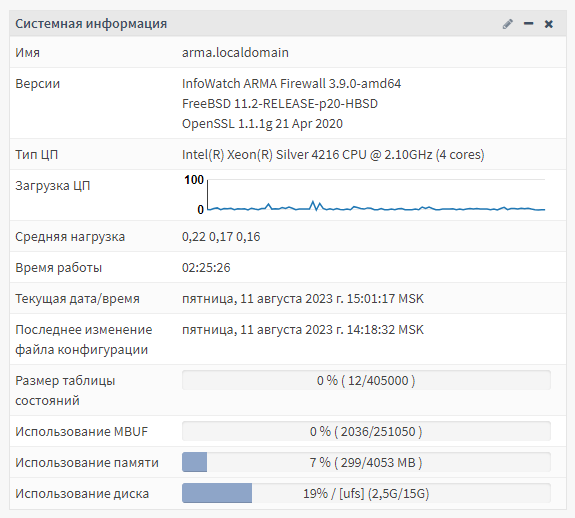Click the disk usage bar showing 19%

tap(366, 493)
